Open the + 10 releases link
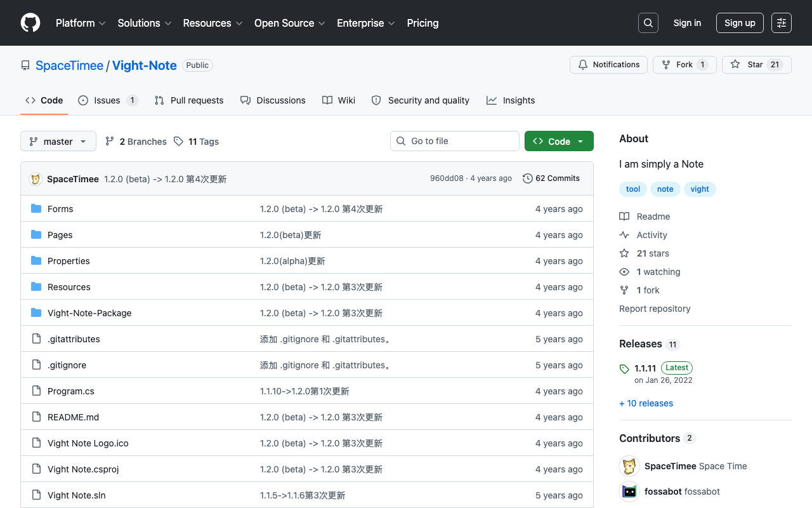The image size is (812, 508). click(x=646, y=403)
